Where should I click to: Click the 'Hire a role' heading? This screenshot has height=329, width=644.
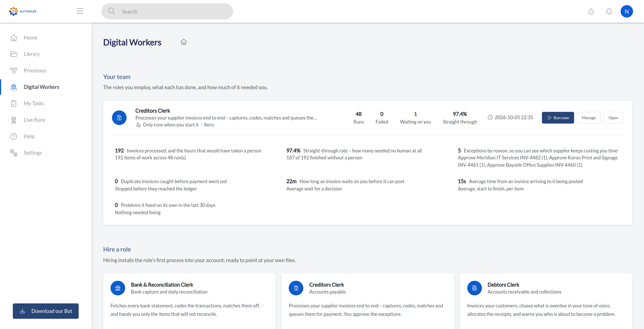[x=117, y=249]
